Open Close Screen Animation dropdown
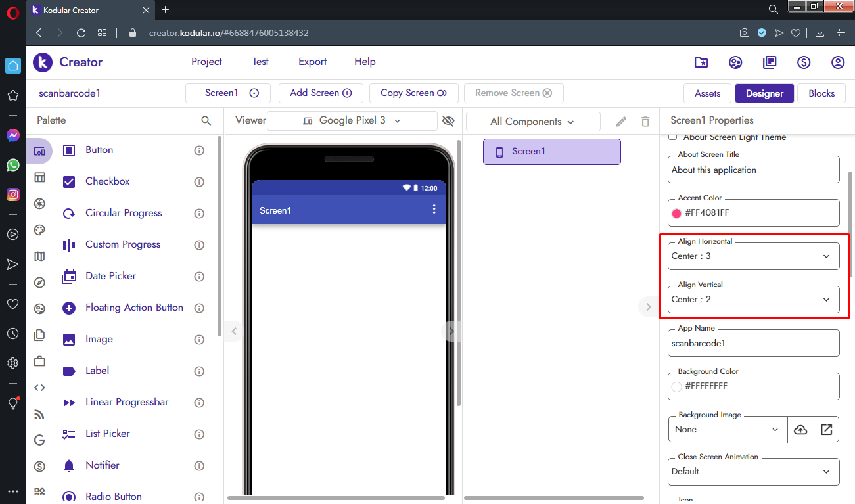This screenshot has width=855, height=504. click(754, 472)
